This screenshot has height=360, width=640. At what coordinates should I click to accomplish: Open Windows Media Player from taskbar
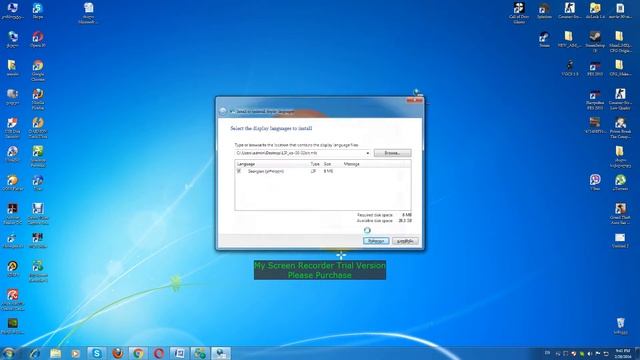coord(76,353)
